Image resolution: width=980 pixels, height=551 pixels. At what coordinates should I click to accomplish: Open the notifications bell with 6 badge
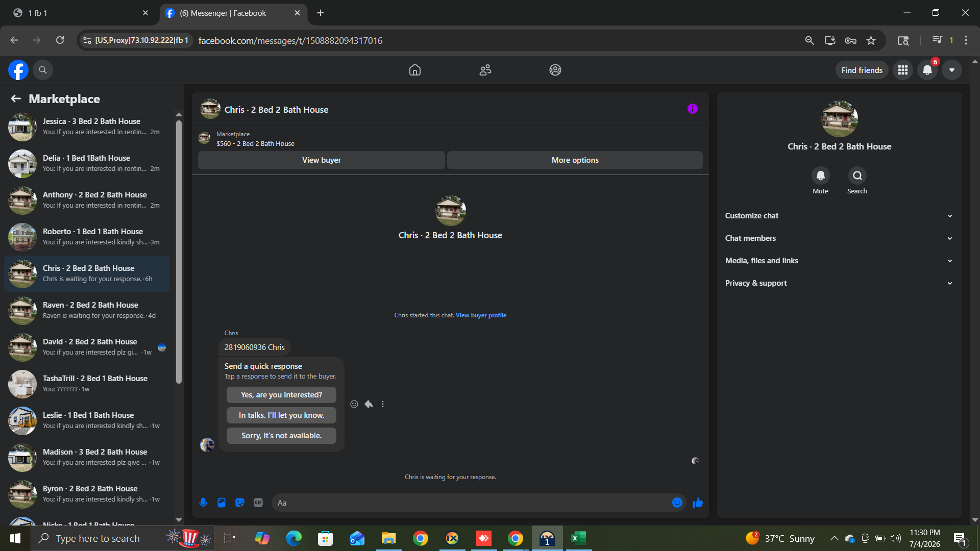[927, 70]
